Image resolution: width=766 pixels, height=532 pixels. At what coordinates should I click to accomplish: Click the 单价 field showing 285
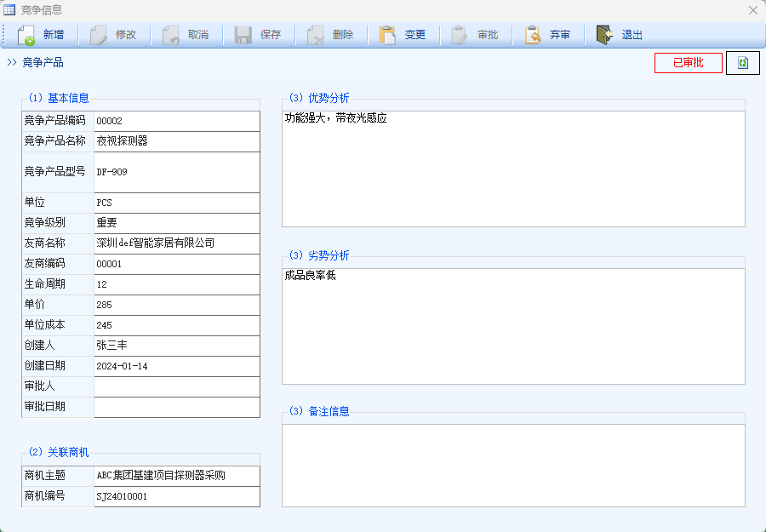[x=177, y=306]
